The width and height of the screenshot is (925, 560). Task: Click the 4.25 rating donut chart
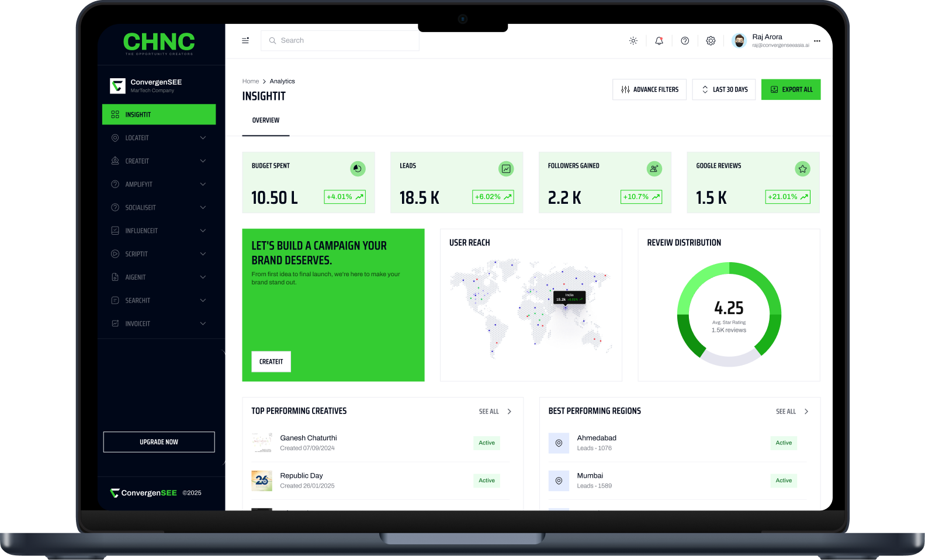[729, 314]
